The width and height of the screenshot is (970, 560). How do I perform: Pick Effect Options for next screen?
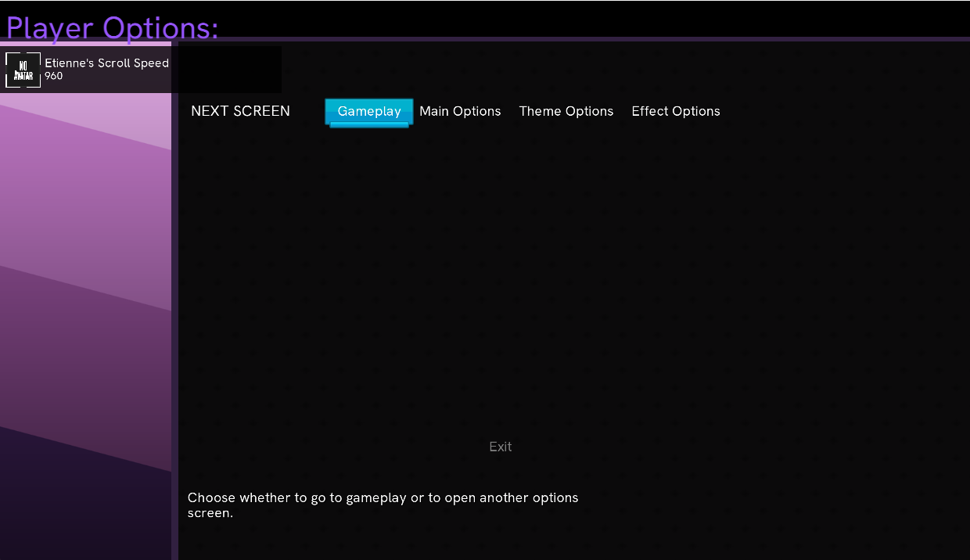676,111
